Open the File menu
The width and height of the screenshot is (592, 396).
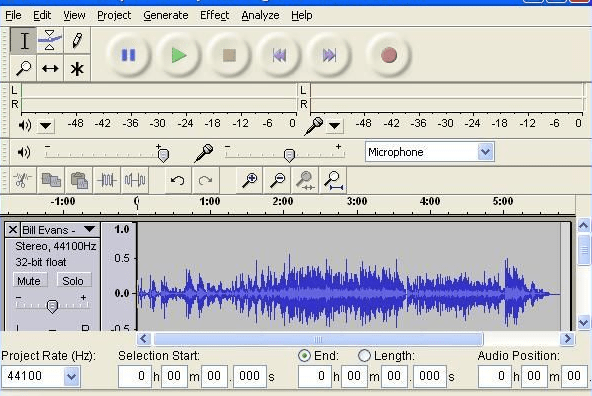[13, 15]
